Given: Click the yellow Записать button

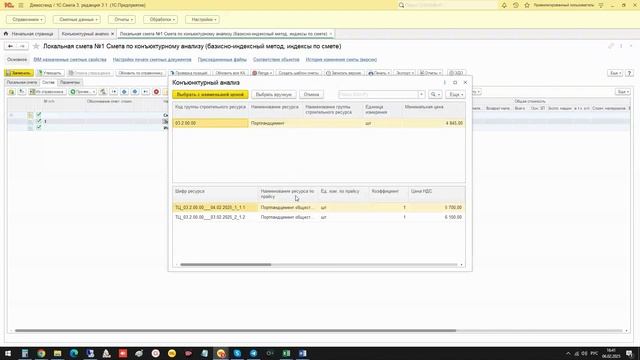Looking at the screenshot, I should click(x=19, y=73).
